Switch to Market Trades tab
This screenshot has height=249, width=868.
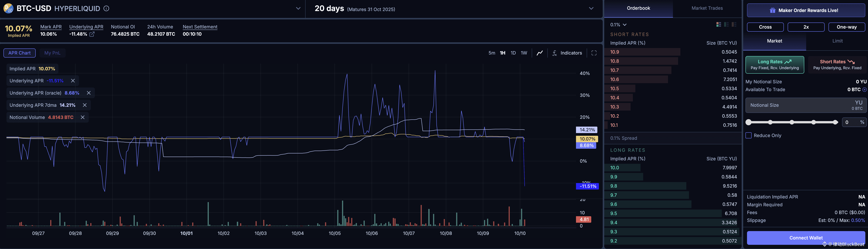(x=707, y=8)
